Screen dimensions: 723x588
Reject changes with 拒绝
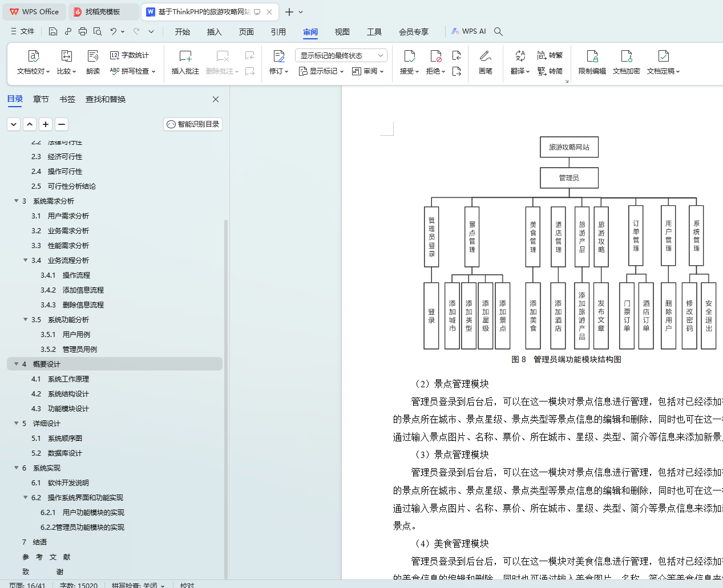click(436, 63)
